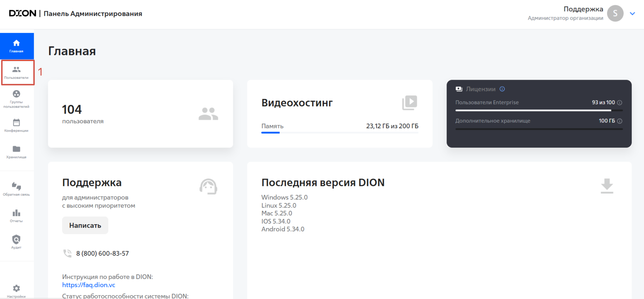
Task: Open Обратная связь feedback section
Action: coord(16,189)
